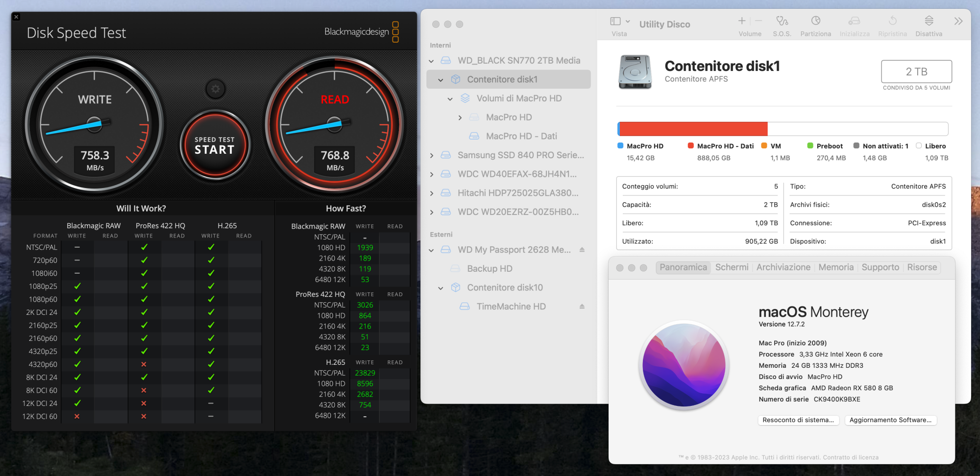Click the S.O.S. first aid icon

pyautogui.click(x=782, y=21)
